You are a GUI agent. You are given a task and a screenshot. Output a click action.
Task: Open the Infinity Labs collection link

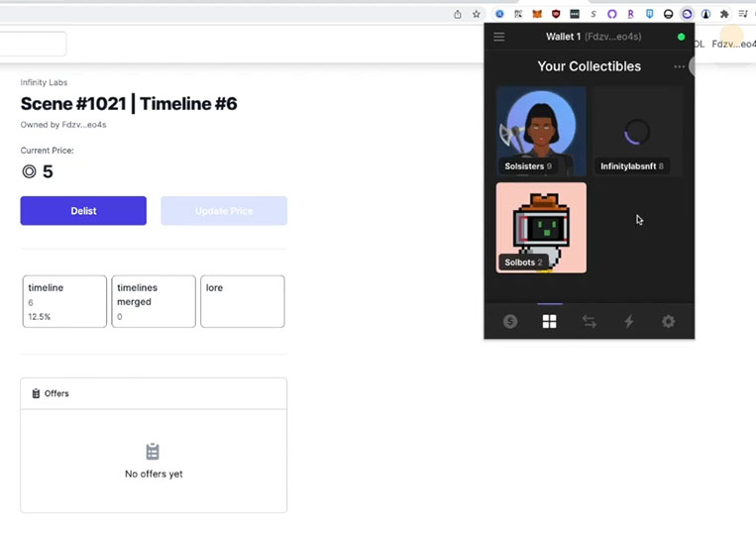click(x=44, y=82)
